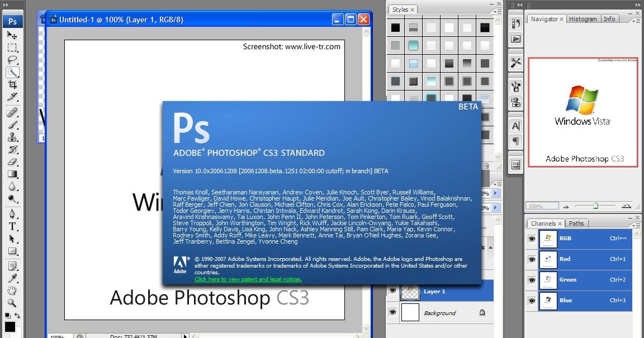
Task: Select the Magic Wand tool
Action: click(12, 72)
